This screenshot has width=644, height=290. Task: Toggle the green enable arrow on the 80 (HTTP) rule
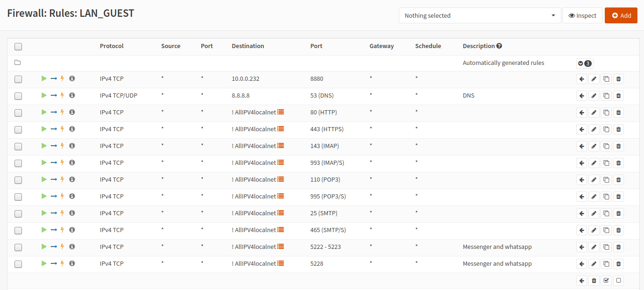coord(44,112)
